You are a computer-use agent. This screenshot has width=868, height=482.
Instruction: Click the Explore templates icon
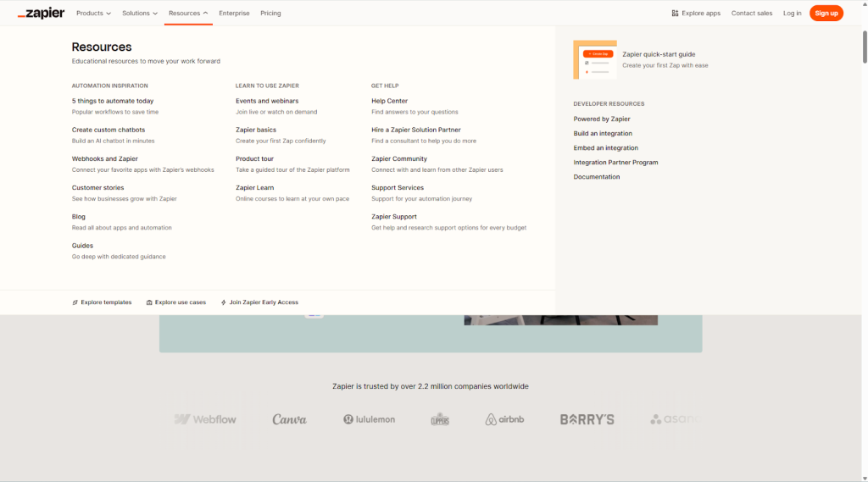point(75,302)
